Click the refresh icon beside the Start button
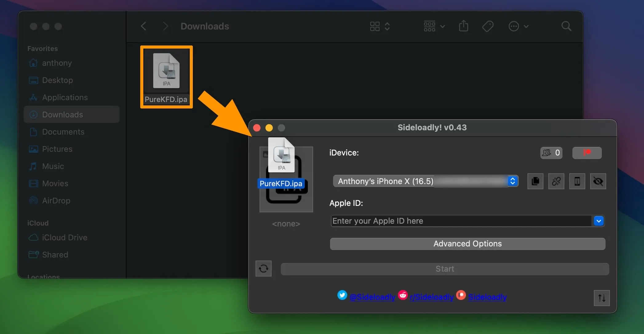Screen dimensions: 644x334 pyautogui.click(x=264, y=269)
